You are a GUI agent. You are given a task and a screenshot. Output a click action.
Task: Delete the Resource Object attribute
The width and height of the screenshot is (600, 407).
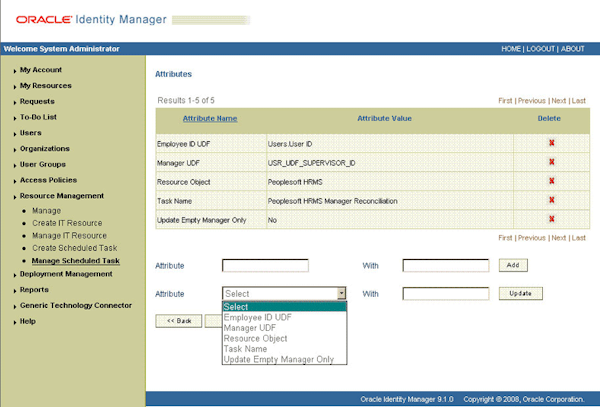point(551,181)
